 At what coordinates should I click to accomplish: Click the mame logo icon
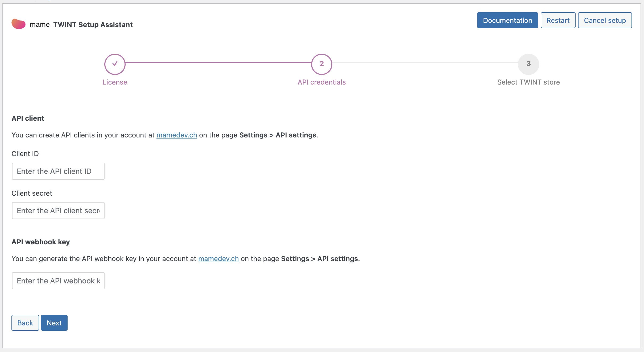coord(18,24)
